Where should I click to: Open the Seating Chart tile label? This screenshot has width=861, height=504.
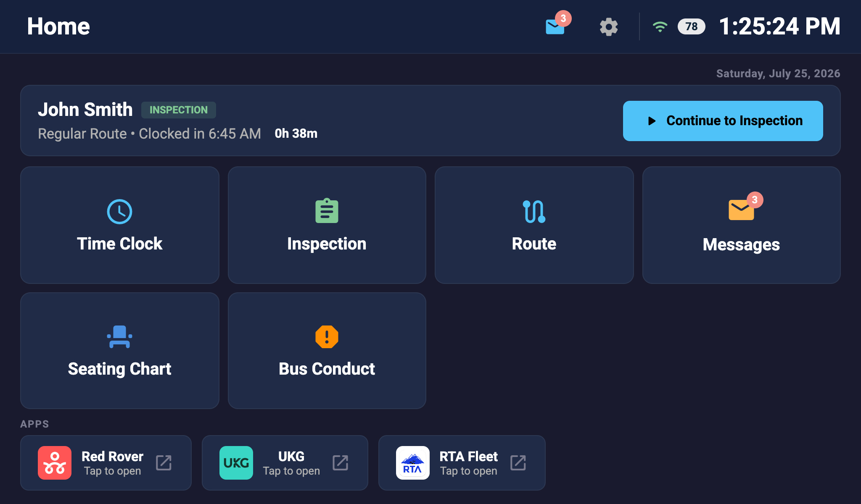(x=119, y=369)
